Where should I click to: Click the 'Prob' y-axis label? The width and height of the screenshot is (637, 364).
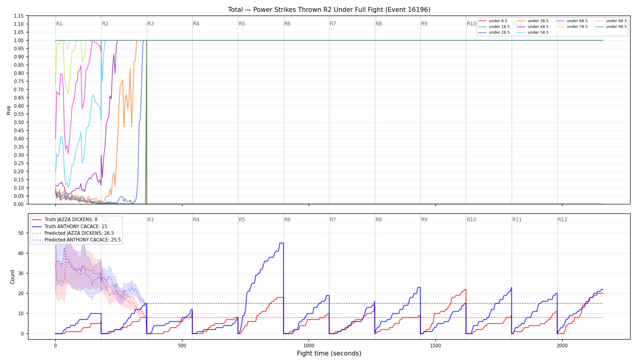(9, 110)
